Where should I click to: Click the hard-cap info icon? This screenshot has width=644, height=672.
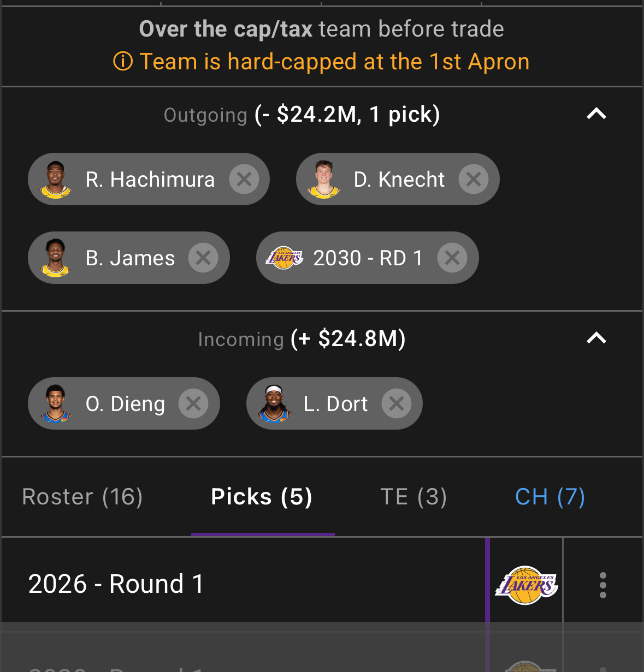pos(123,62)
